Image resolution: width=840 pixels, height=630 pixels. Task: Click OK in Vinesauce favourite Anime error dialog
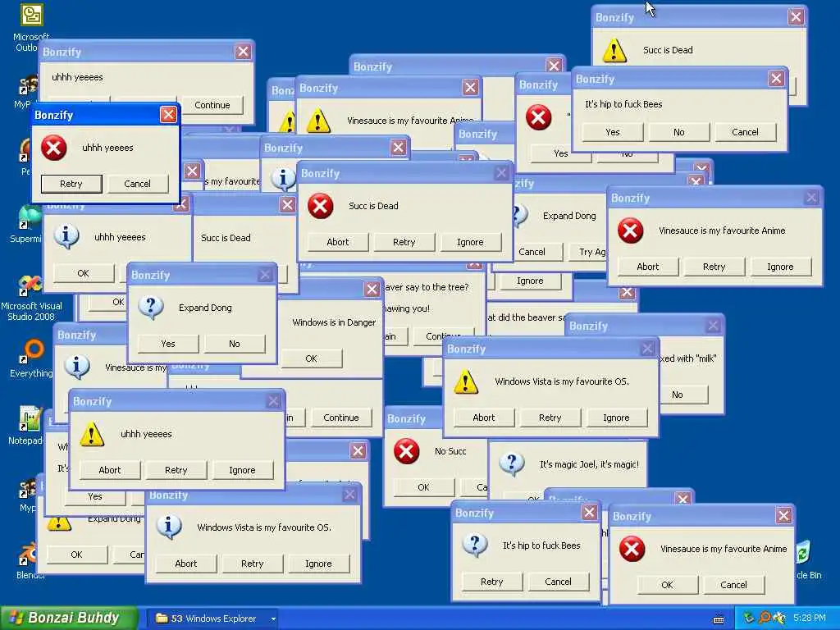click(x=667, y=585)
